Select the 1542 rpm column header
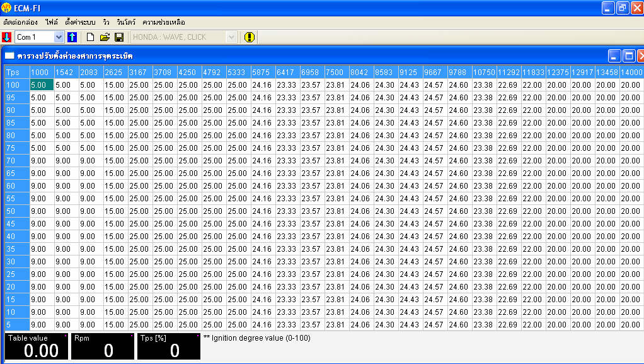This screenshot has height=364, width=644. click(x=67, y=72)
